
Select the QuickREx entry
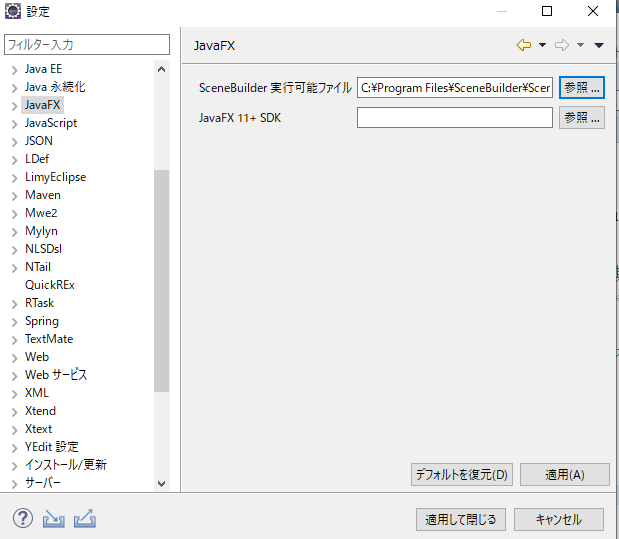[x=50, y=285]
